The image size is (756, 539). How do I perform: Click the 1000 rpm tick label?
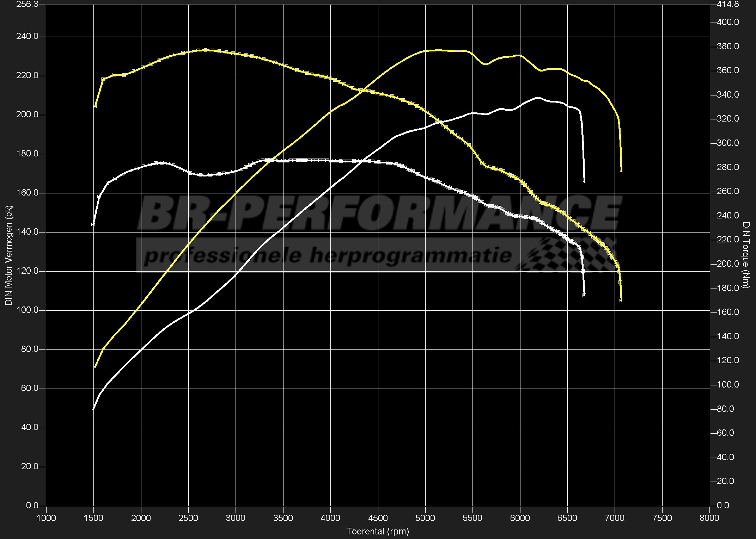click(x=46, y=518)
